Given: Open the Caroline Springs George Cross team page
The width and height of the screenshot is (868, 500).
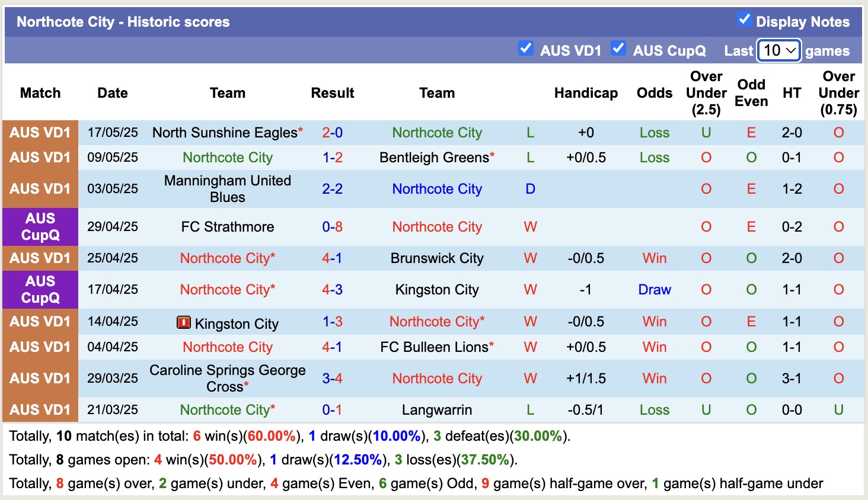Looking at the screenshot, I should tap(227, 379).
